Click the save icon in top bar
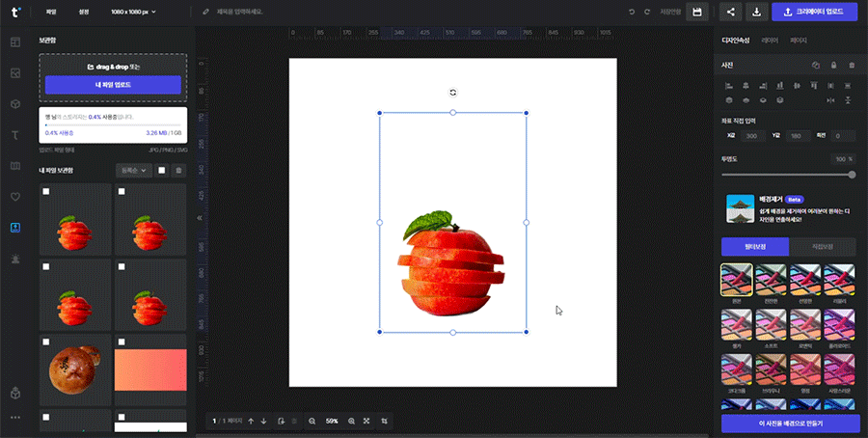 pyautogui.click(x=697, y=12)
